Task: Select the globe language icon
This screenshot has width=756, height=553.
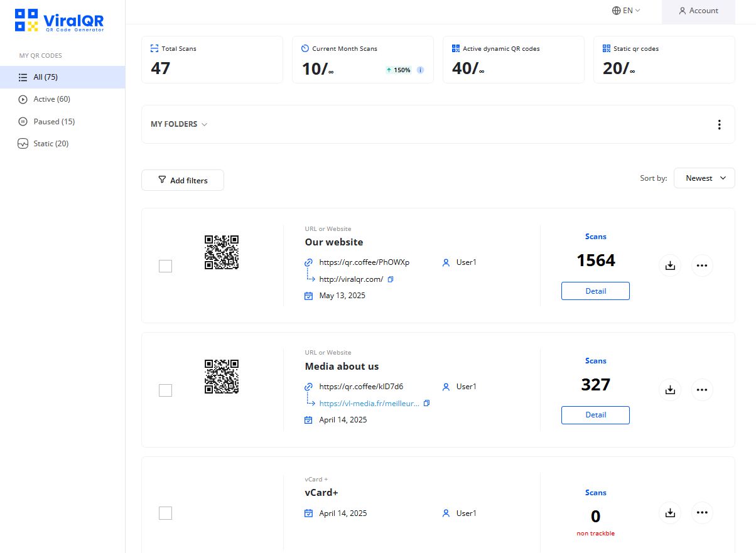Action: [x=616, y=11]
